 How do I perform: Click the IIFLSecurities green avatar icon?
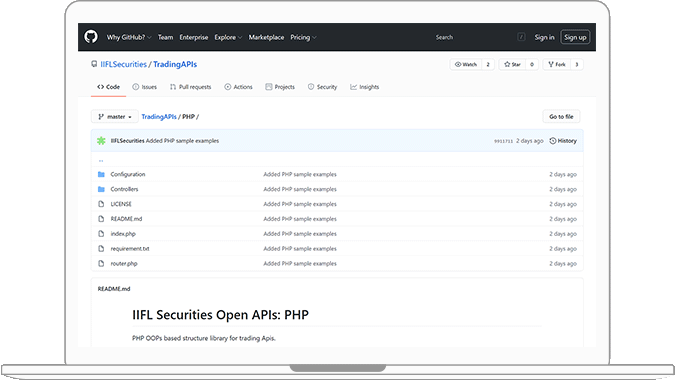coord(101,141)
